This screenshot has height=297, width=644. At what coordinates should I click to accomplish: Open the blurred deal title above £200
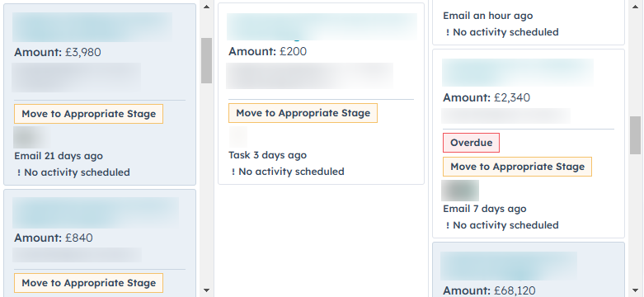[x=322, y=26]
